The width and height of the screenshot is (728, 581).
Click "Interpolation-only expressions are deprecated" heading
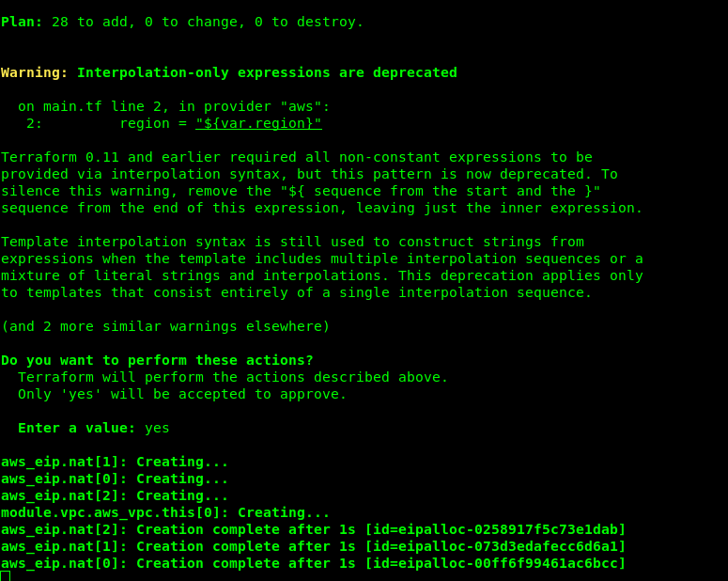267,72
